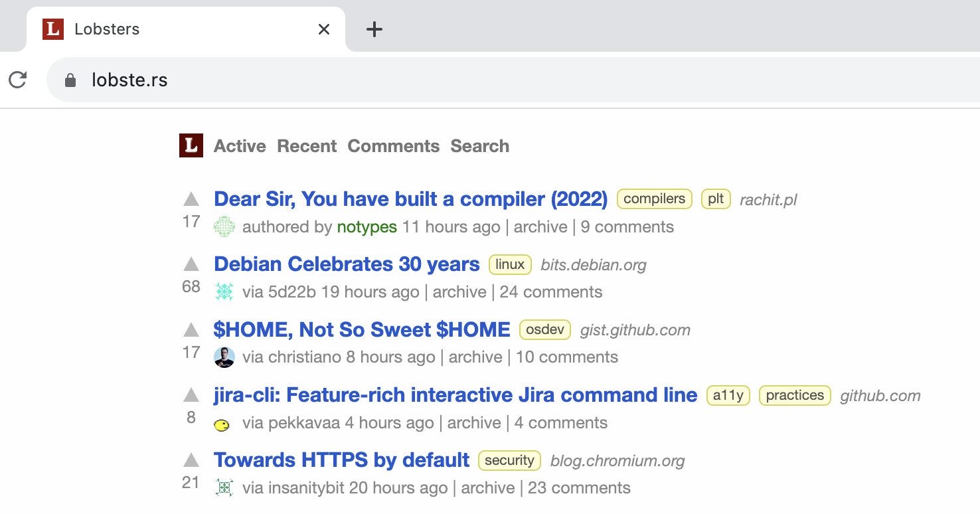
Task: Click the lobste.rs address bar
Action: pos(513,80)
